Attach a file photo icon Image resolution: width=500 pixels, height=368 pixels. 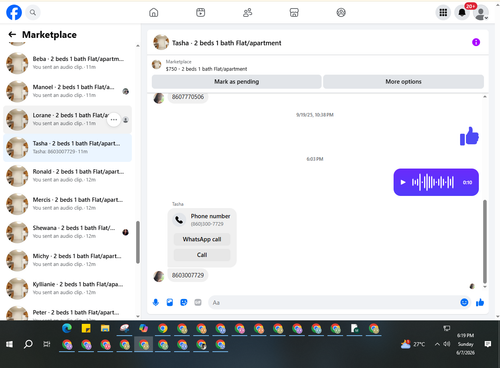[x=170, y=302]
